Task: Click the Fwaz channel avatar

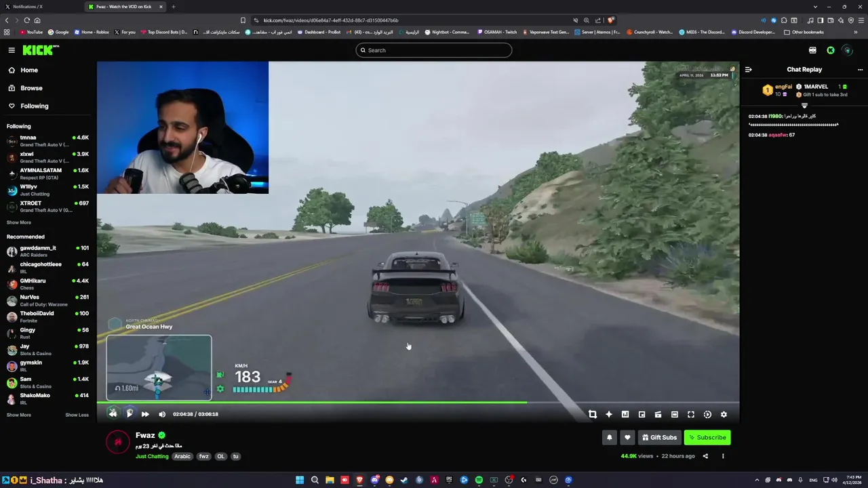Action: coord(118,442)
